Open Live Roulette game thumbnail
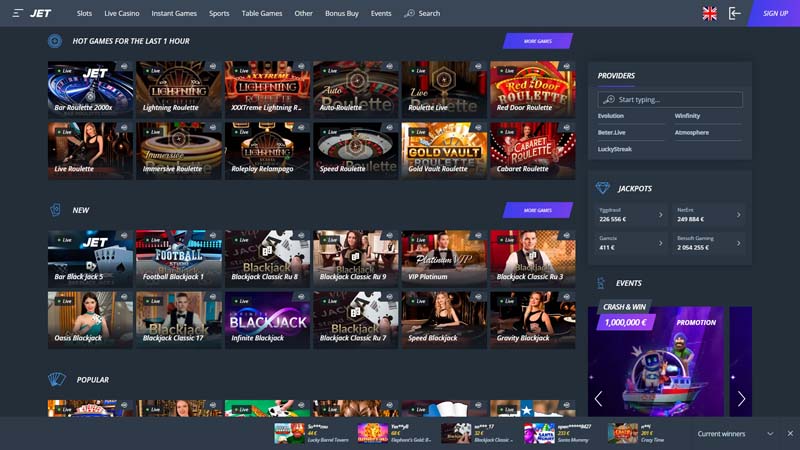Viewport: 800px width, 450px height. [x=90, y=151]
